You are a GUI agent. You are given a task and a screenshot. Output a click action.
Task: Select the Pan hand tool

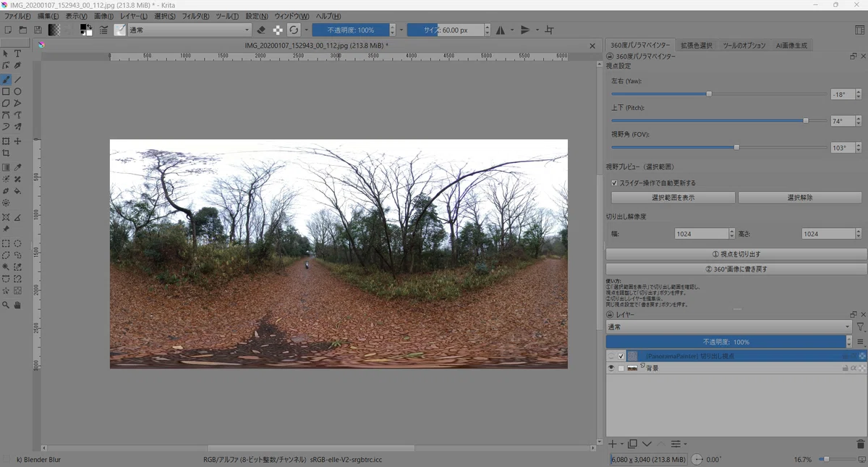point(17,306)
